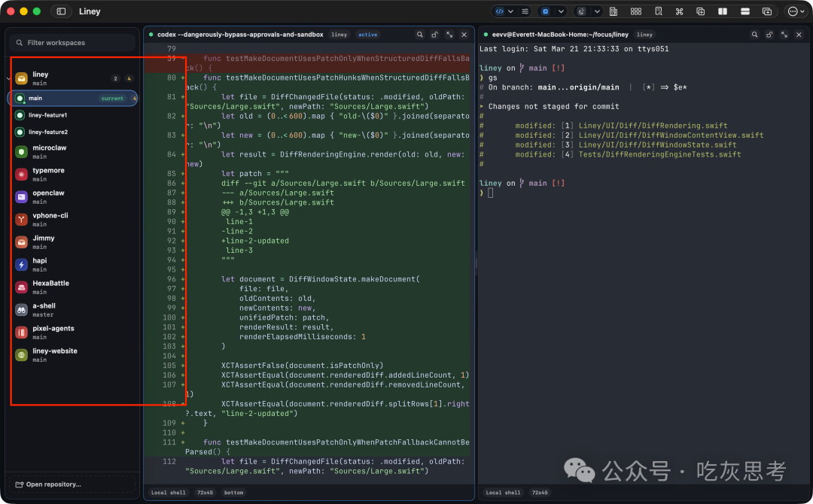Viewport: 813px width, 504px height.
Task: Toggle the sidebar with the title bar button
Action: (x=61, y=11)
